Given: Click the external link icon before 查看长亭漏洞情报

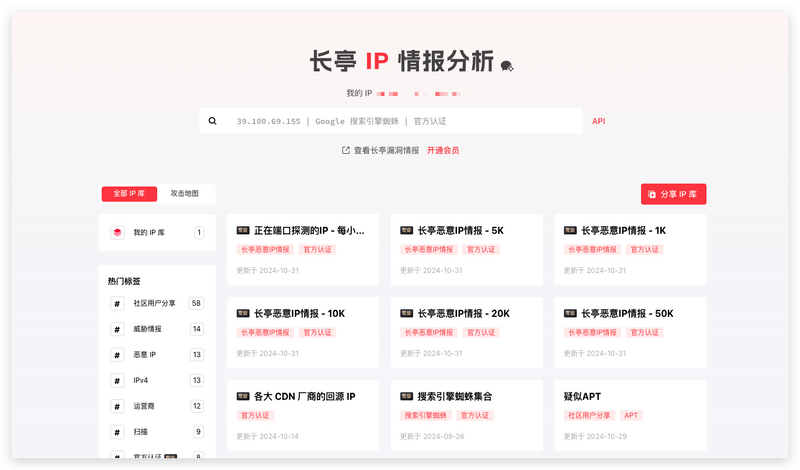Looking at the screenshot, I should coord(345,150).
